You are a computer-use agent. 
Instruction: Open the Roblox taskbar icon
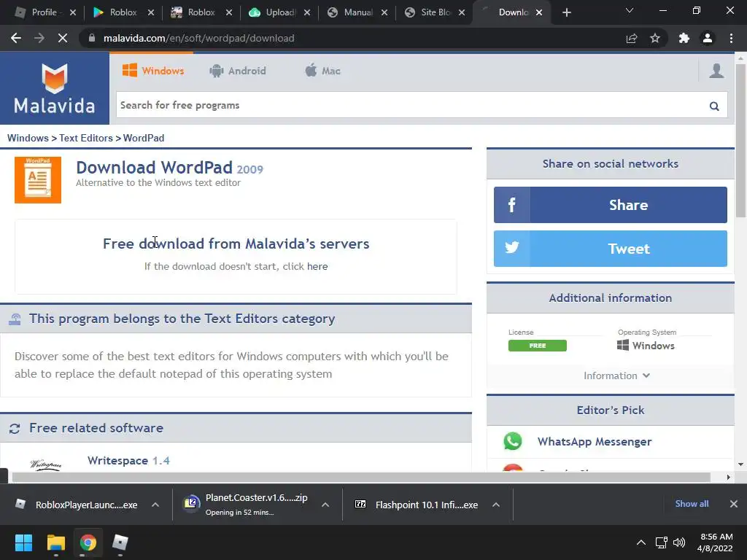[x=120, y=542]
